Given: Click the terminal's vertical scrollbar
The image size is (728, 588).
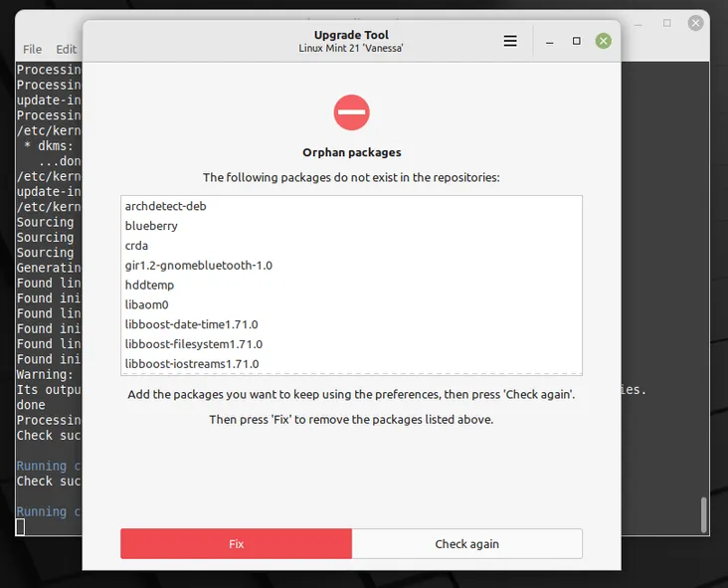Looking at the screenshot, I should click(704, 512).
